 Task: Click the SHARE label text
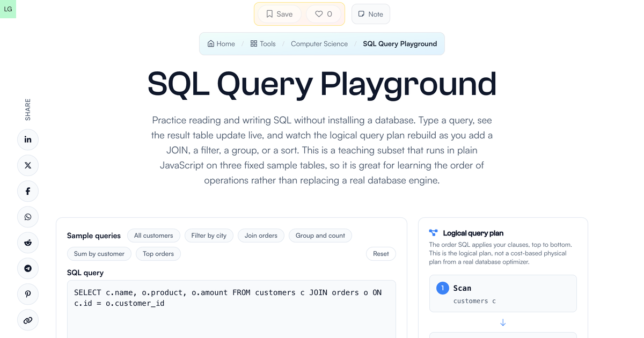tap(28, 109)
